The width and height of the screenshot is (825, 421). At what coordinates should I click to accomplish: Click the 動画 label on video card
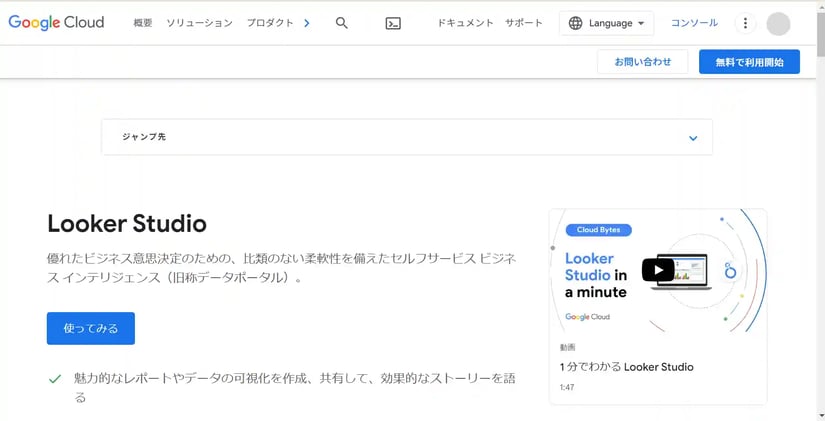point(568,347)
